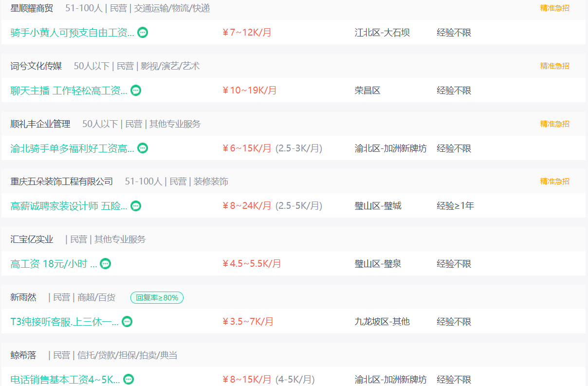588x386 pixels.
Task: Open T3纯接听客服.上三休一 job posting
Action: [x=65, y=322]
